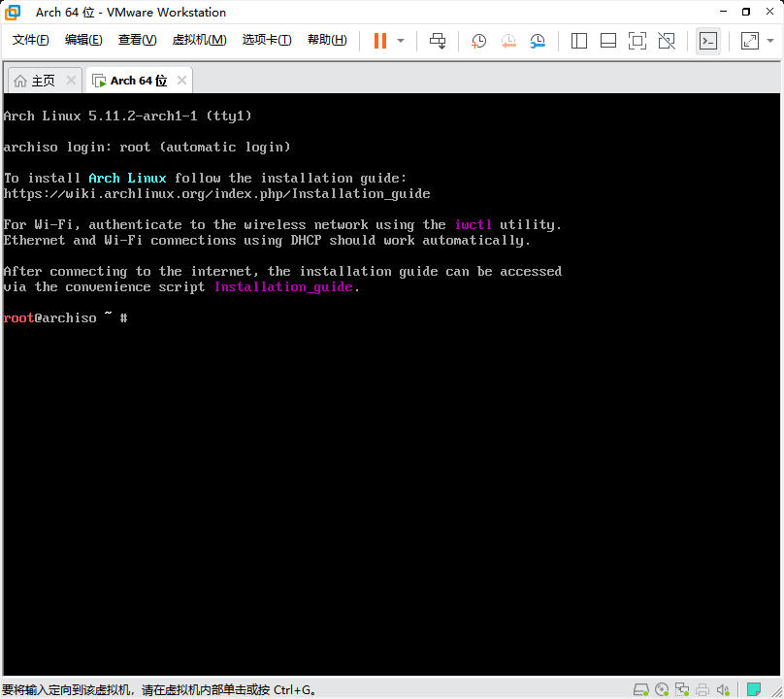Open the 编辑(E) menu
This screenshot has width=784, height=699.
83,40
